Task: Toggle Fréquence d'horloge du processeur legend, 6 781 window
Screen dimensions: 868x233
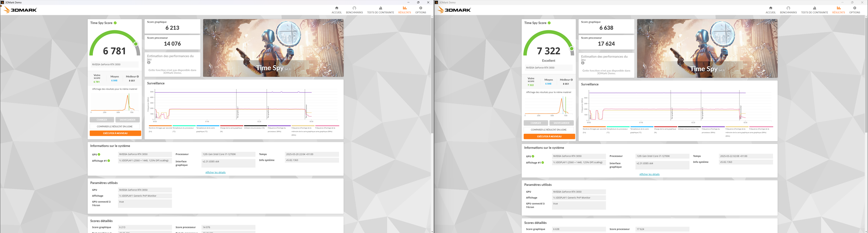Action: point(279,129)
